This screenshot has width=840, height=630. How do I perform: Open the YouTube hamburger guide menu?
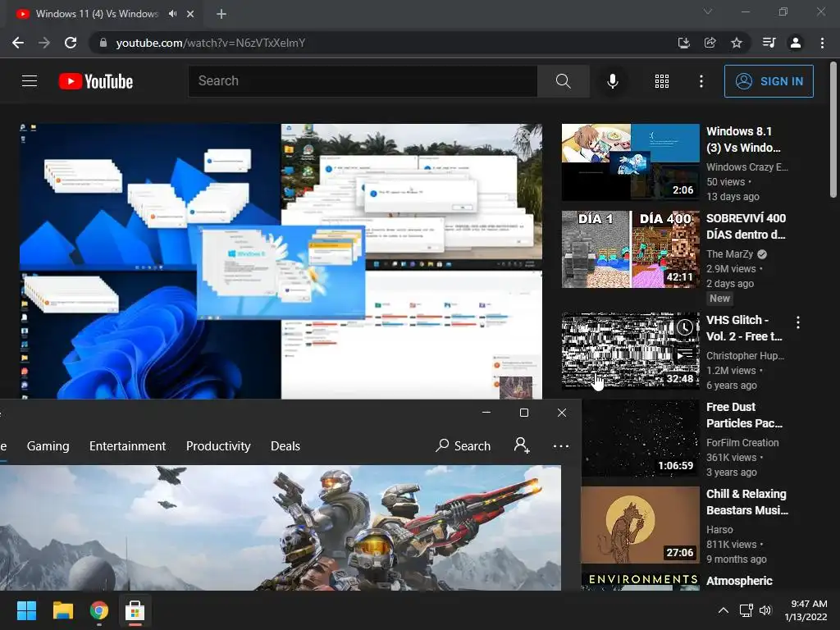(x=30, y=81)
